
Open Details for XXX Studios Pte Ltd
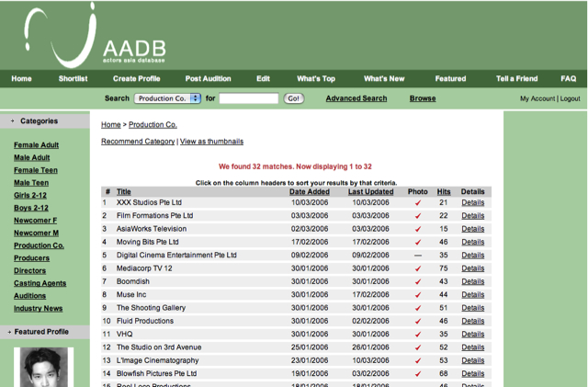[x=473, y=203]
